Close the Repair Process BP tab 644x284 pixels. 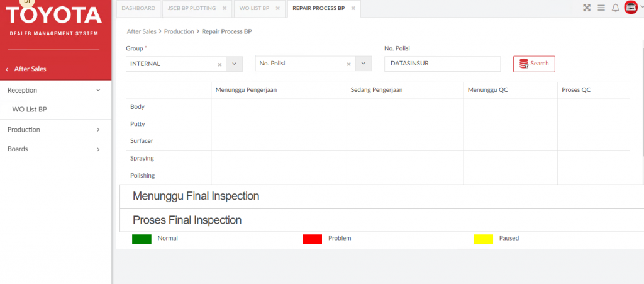[x=353, y=8]
